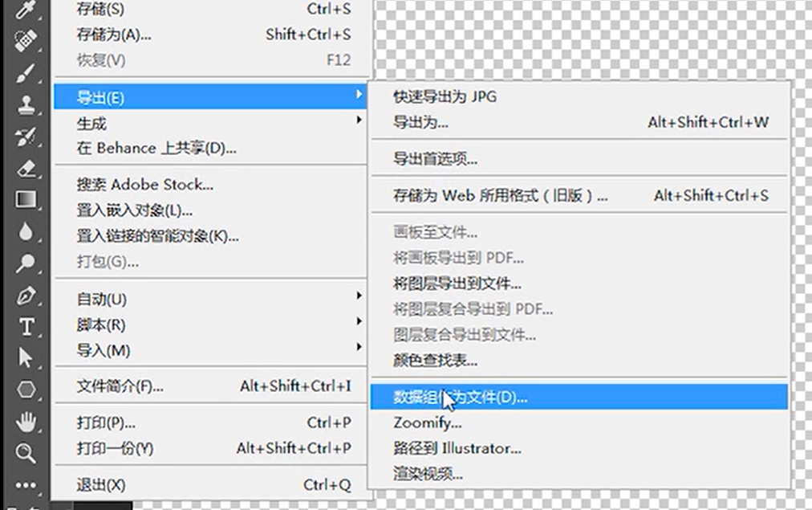This screenshot has height=510, width=812.
Task: Select the Path Selection tool
Action: point(25,357)
